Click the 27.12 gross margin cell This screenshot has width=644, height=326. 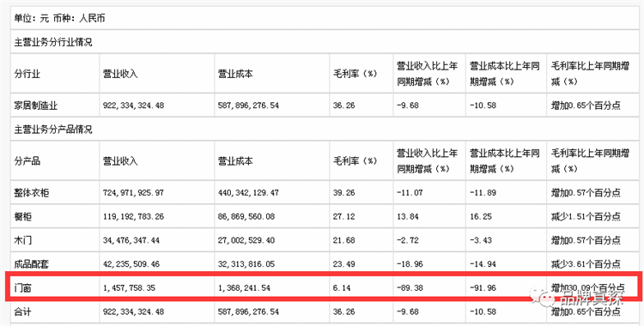343,216
